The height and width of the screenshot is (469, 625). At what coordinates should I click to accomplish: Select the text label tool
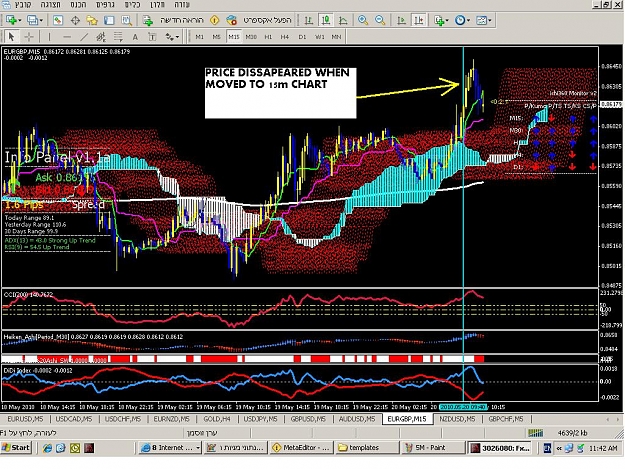[152, 37]
